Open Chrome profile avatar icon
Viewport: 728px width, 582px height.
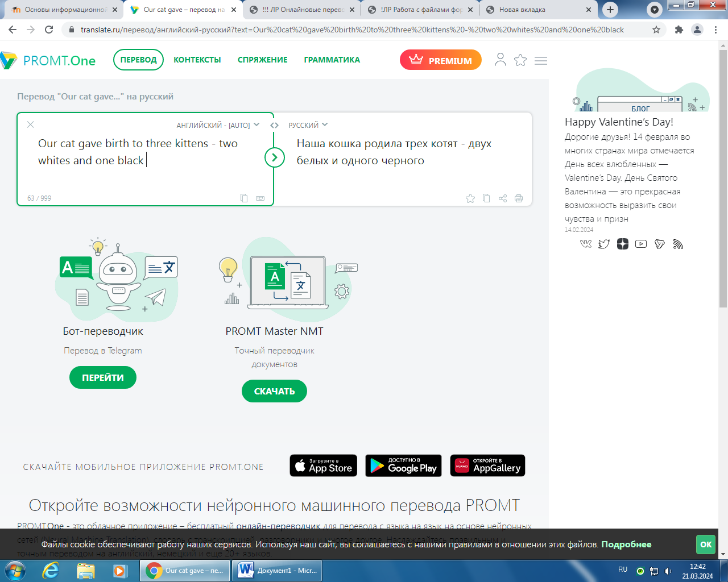pos(697,30)
